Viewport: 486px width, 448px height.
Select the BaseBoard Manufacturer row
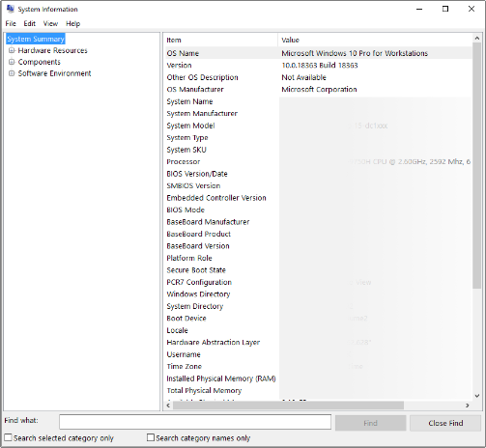pos(319,222)
